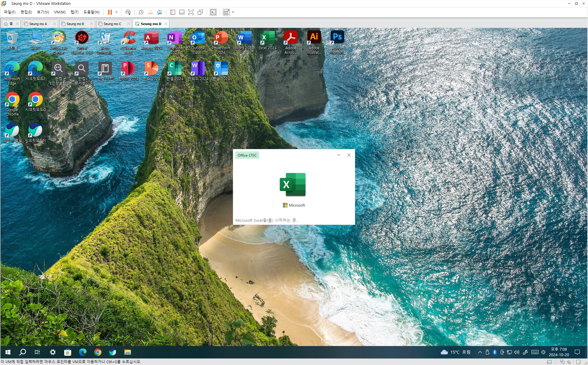588x365 pixels.
Task: Expand the power options dropdown arrow
Action: pos(116,12)
